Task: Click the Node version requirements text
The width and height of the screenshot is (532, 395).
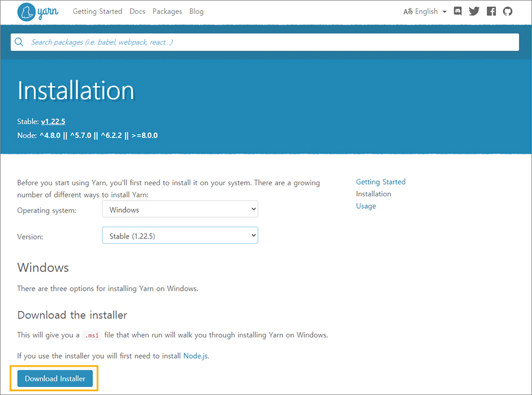Action: click(x=87, y=135)
